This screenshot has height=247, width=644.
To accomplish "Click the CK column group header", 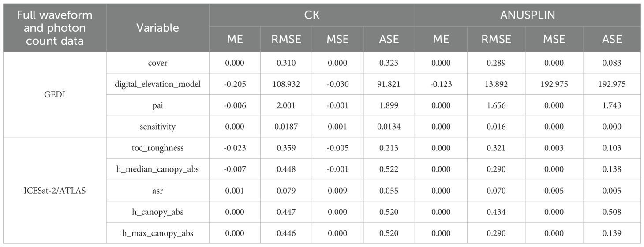I will (311, 15).
